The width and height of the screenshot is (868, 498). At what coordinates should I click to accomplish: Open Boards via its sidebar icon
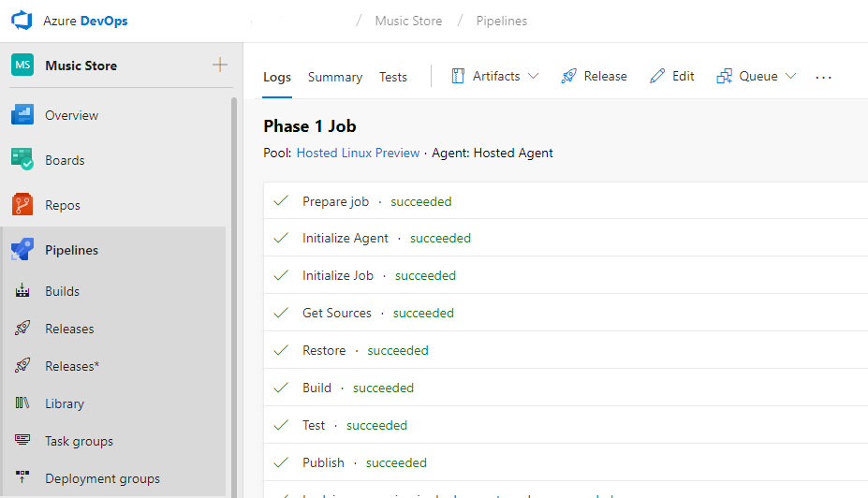[22, 160]
